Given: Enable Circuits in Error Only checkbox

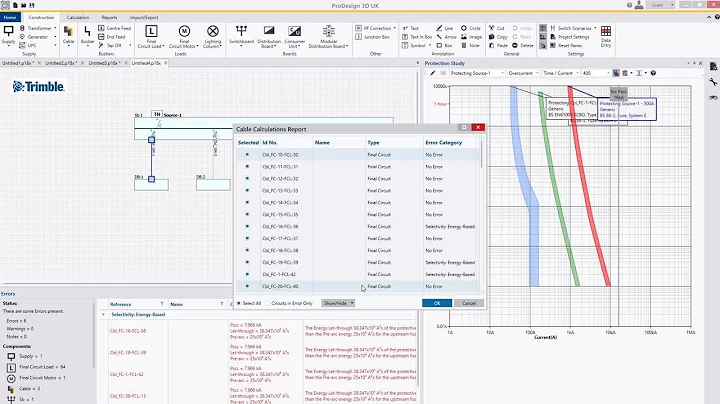Looking at the screenshot, I should [x=268, y=303].
